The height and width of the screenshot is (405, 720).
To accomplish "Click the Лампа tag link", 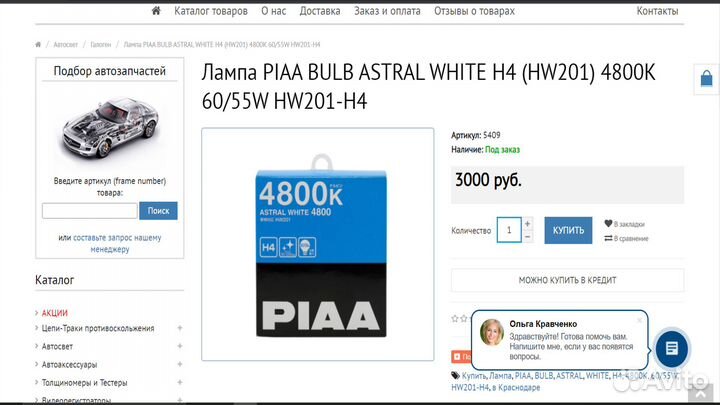I will [x=500, y=376].
